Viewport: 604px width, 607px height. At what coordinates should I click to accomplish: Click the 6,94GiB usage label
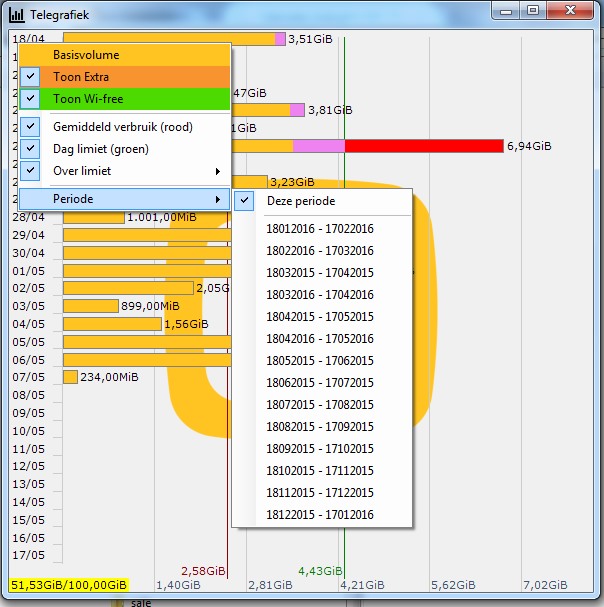[x=529, y=146]
